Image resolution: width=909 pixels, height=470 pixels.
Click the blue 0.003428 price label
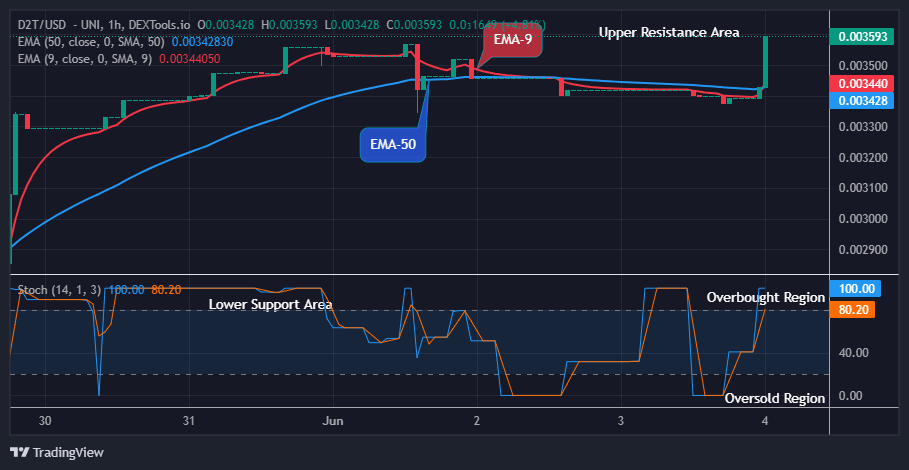[859, 100]
